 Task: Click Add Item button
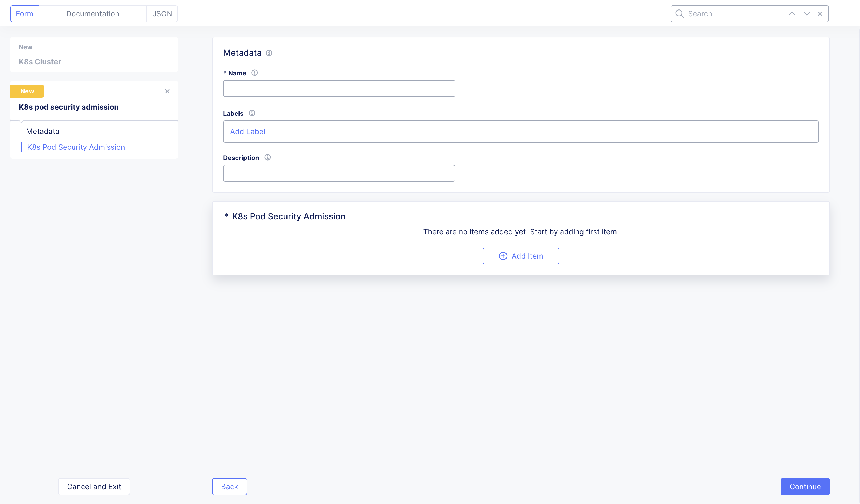coord(521,256)
